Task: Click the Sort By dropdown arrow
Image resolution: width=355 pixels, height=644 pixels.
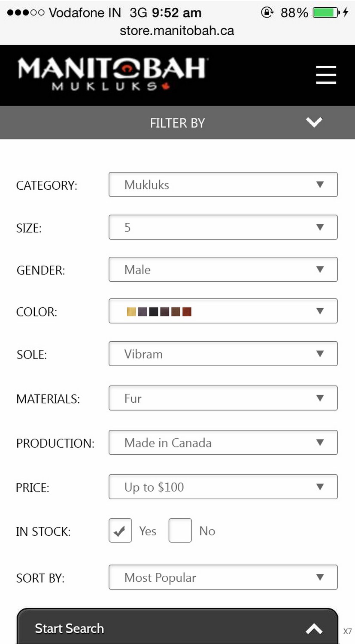Action: pyautogui.click(x=320, y=577)
